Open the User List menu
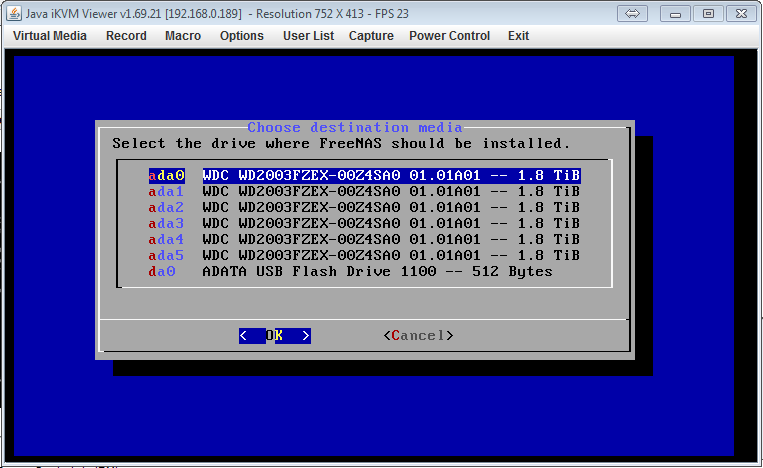 tap(309, 36)
